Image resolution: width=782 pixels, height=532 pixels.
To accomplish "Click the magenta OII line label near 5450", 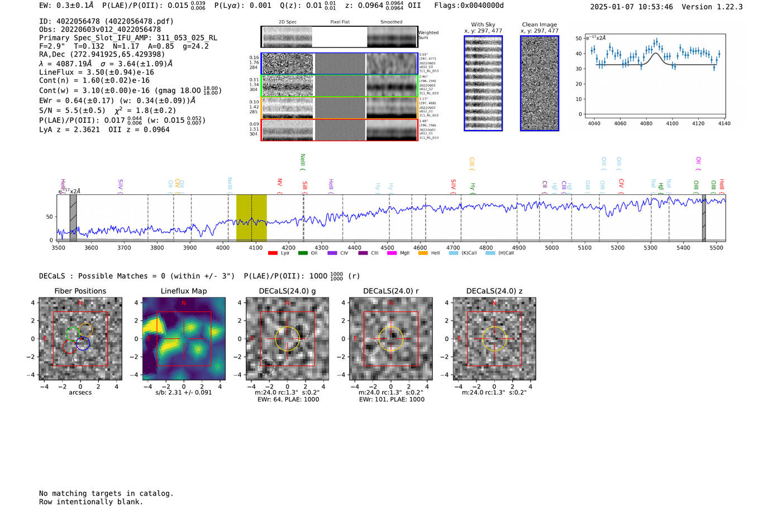I will [698, 163].
